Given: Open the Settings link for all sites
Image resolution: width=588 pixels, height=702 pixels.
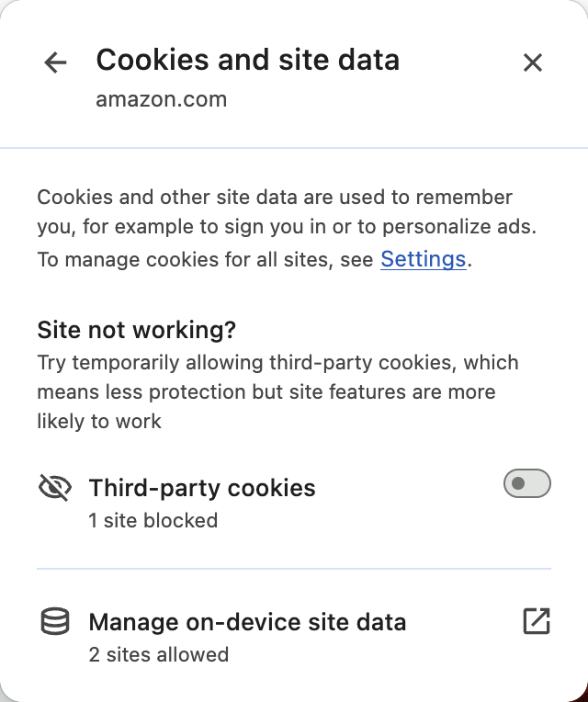Looking at the screenshot, I should tap(423, 259).
